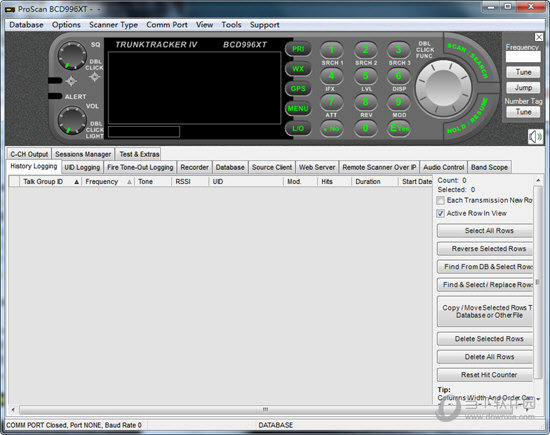Click the Duration column header
Screen dimensions: 550x435
(x=375, y=181)
